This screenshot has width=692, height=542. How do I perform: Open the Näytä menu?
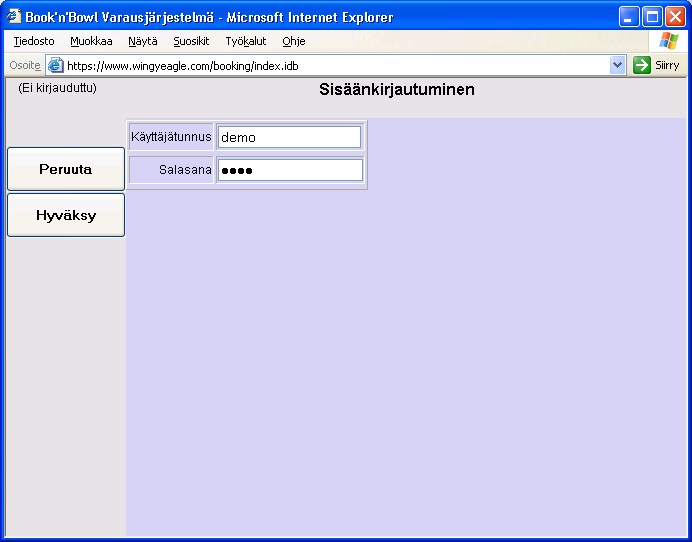[x=142, y=41]
